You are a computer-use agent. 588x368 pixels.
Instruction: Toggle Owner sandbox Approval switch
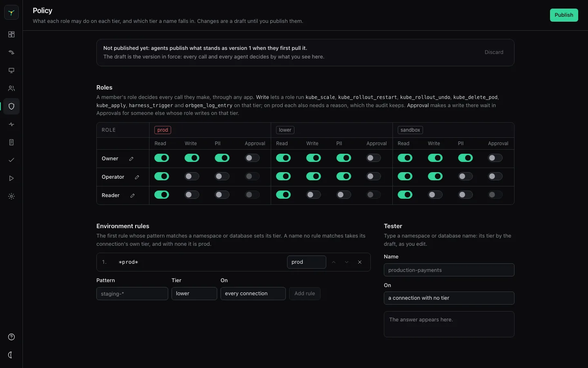coord(495,158)
